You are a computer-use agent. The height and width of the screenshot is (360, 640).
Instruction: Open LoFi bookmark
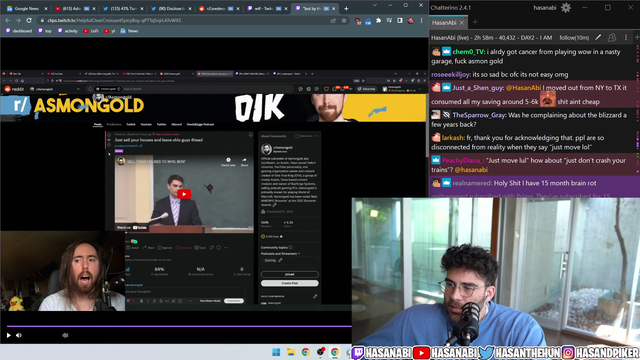click(x=91, y=31)
